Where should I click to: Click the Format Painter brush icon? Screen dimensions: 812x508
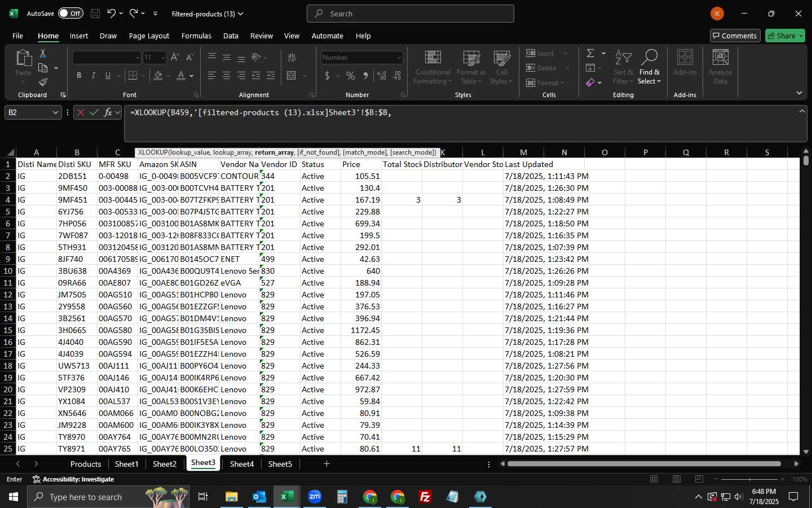pyautogui.click(x=43, y=82)
